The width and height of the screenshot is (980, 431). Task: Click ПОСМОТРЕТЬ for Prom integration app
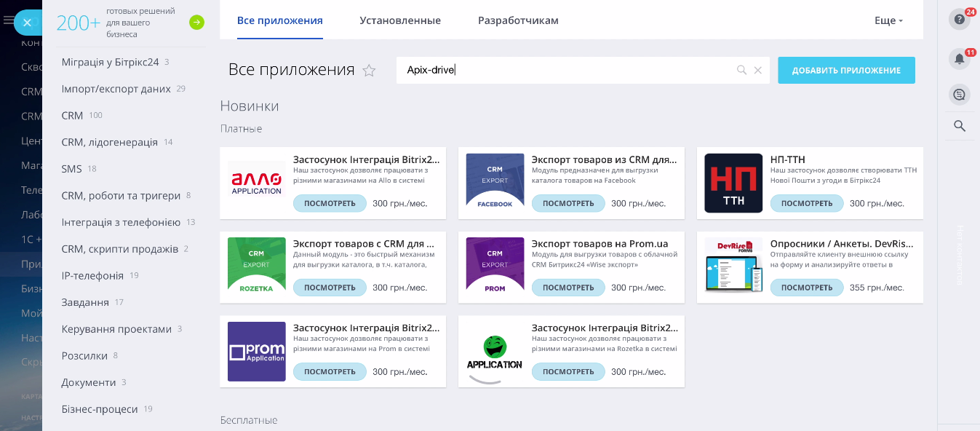(x=330, y=372)
